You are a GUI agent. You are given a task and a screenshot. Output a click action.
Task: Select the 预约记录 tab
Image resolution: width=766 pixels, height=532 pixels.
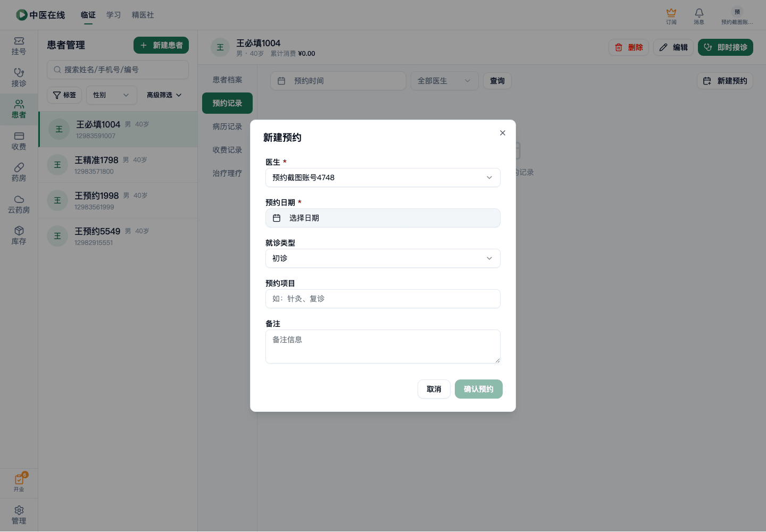[227, 103]
